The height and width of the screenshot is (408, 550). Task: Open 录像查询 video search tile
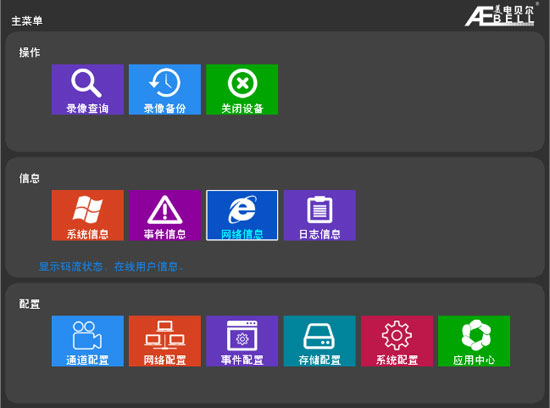pos(87,89)
